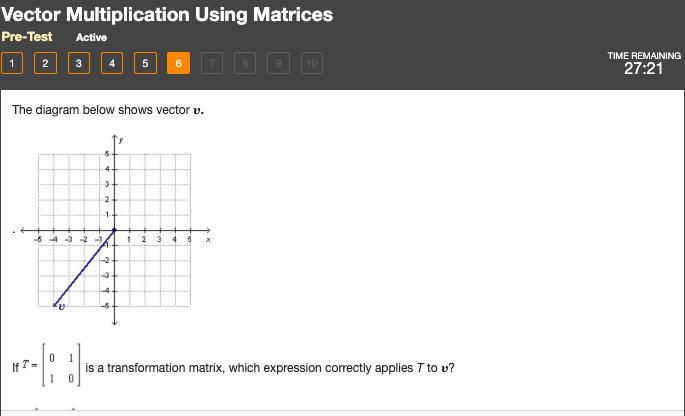The width and height of the screenshot is (685, 416).
Task: Click the Pre-Test label
Action: [27, 36]
